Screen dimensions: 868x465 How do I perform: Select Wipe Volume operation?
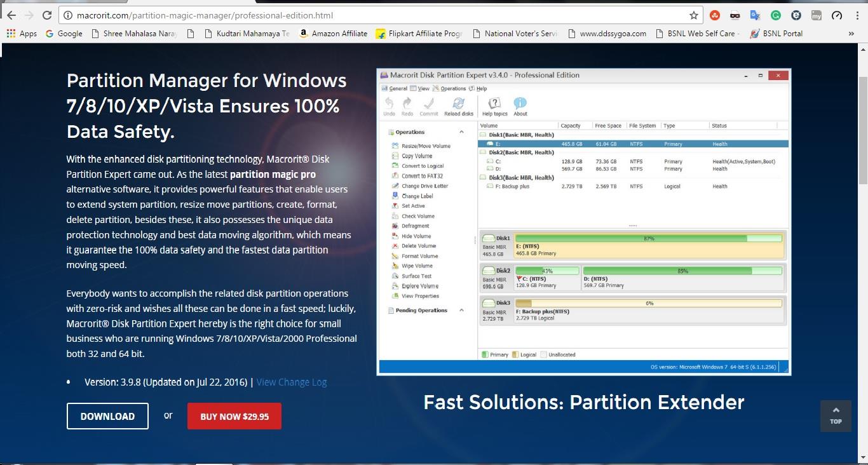pos(412,266)
